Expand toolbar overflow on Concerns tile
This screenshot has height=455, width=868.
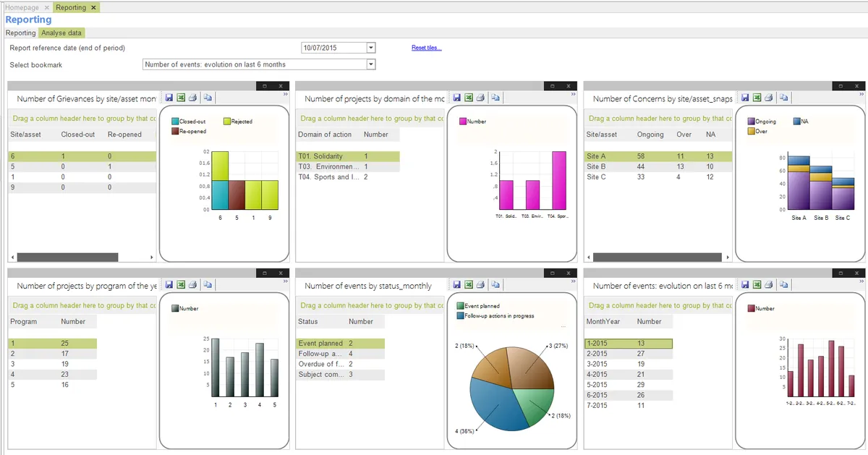(x=861, y=94)
